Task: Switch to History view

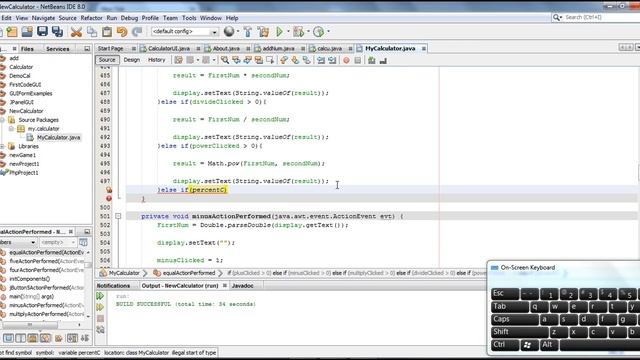Action: (157, 60)
